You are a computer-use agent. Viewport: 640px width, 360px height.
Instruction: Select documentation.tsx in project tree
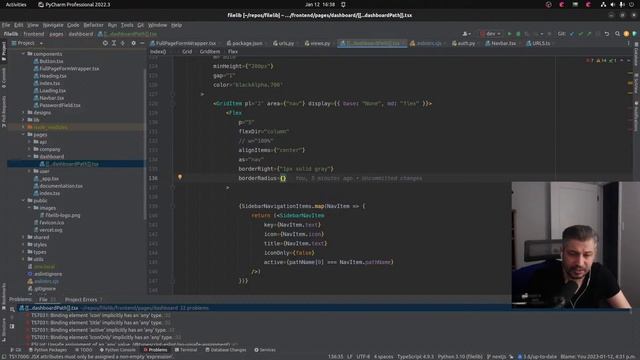(61, 186)
